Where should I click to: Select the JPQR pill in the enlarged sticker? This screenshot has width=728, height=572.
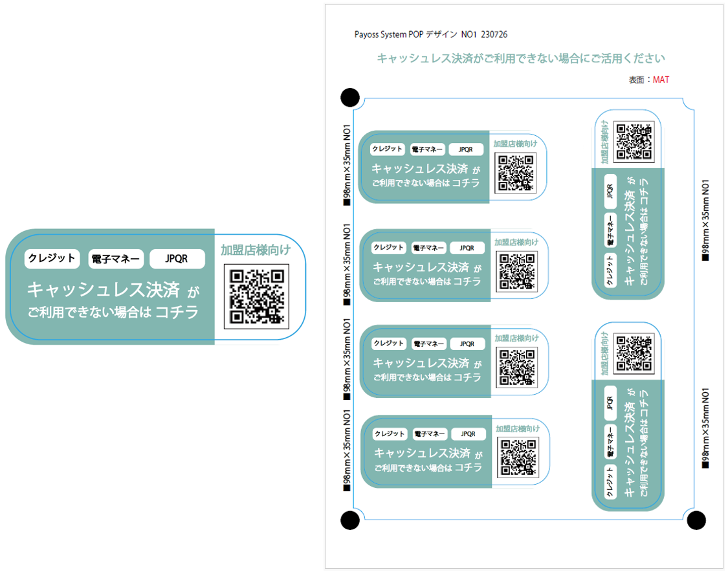click(x=177, y=259)
